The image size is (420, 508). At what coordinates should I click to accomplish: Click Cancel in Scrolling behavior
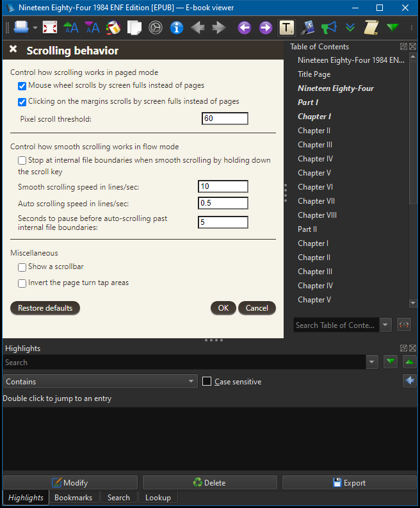257,307
